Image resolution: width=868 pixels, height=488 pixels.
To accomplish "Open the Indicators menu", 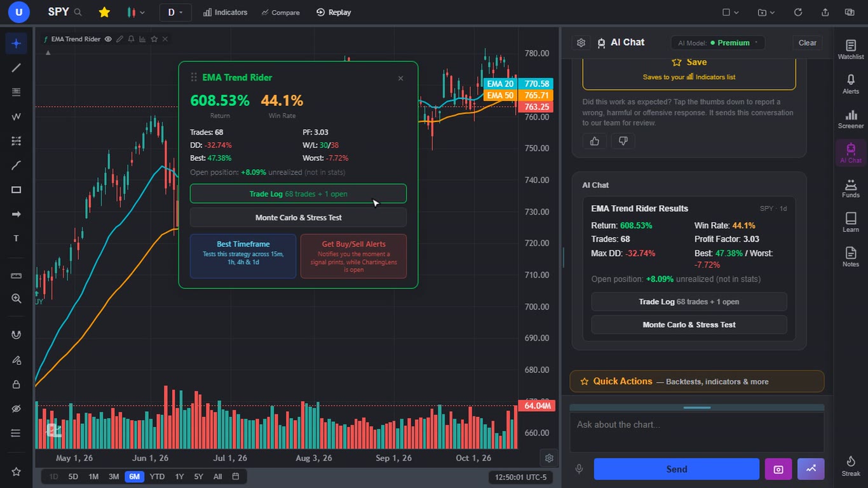I will click(x=225, y=12).
